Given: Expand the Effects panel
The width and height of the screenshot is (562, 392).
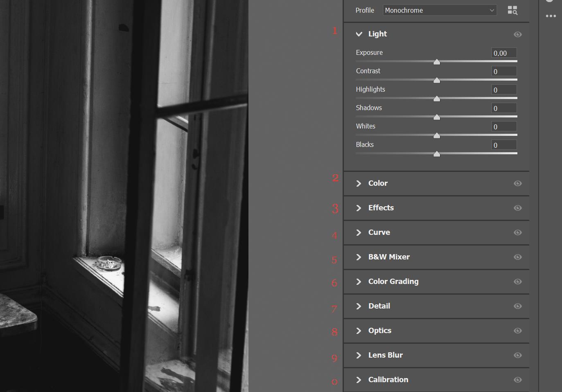Looking at the screenshot, I should [x=359, y=208].
